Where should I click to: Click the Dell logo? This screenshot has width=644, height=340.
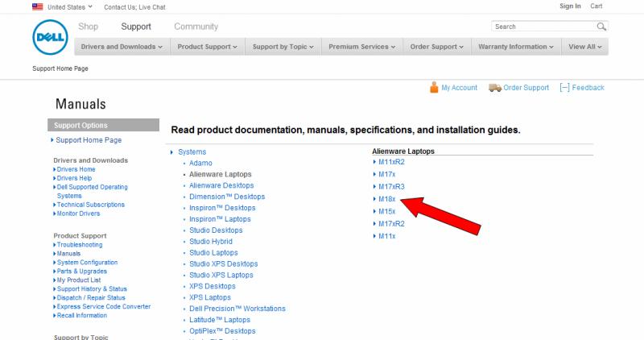click(x=50, y=38)
